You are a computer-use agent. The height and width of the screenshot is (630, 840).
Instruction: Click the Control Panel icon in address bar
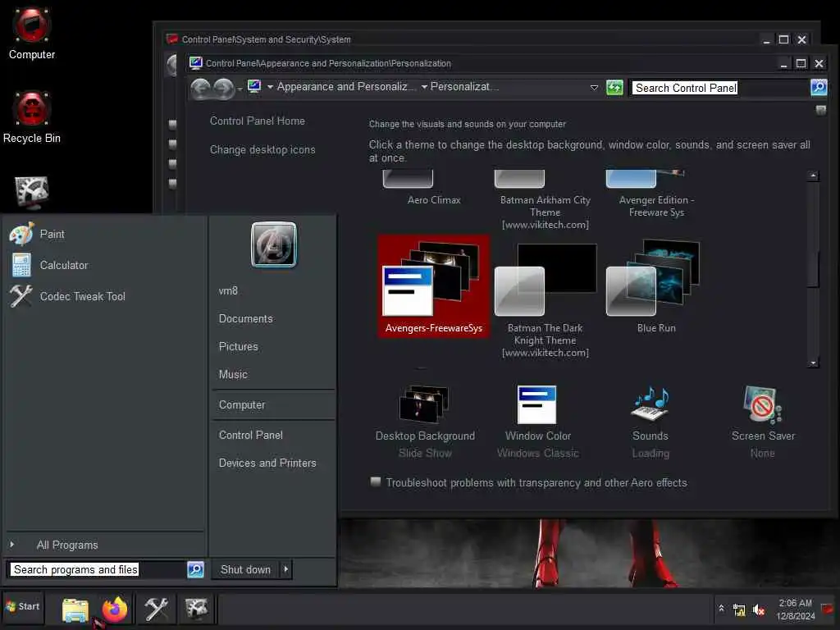point(254,86)
